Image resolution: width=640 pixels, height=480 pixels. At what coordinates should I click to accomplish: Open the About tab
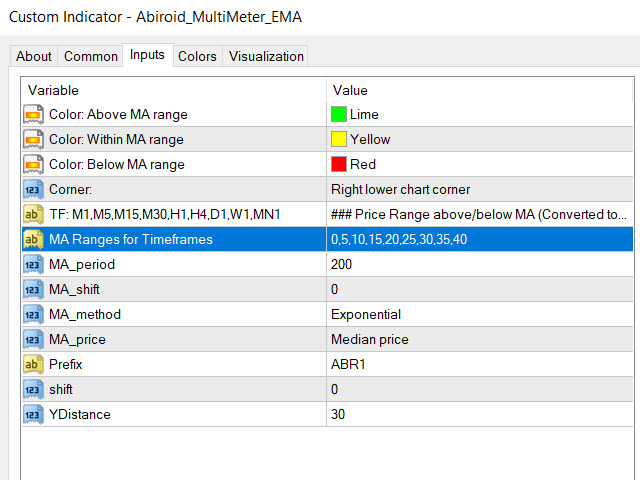click(34, 56)
